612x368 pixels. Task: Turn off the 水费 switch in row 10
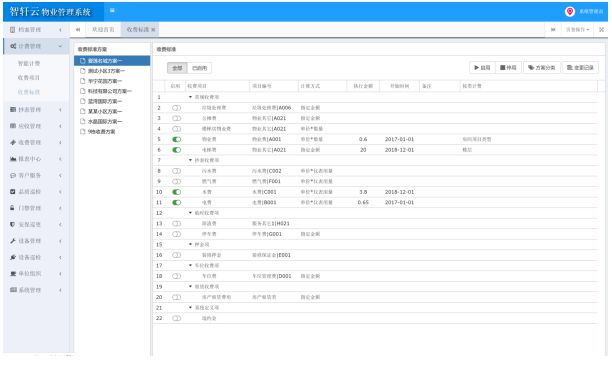[176, 192]
